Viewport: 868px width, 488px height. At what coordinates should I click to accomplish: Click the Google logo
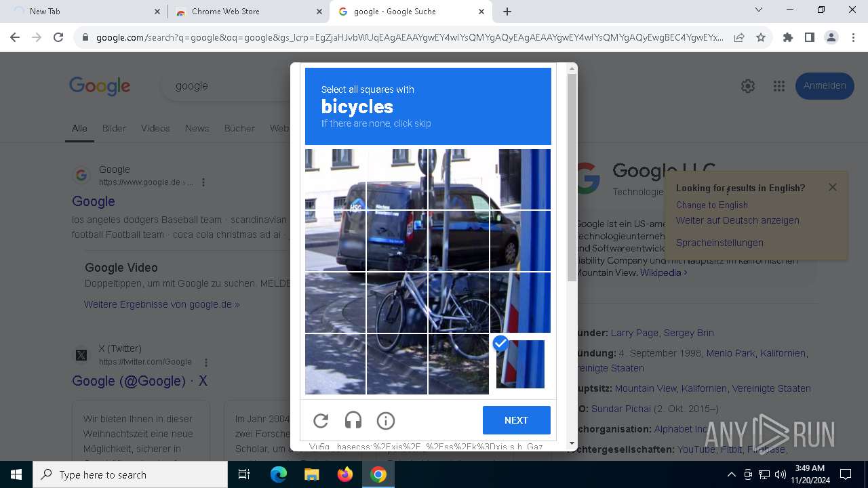100,86
